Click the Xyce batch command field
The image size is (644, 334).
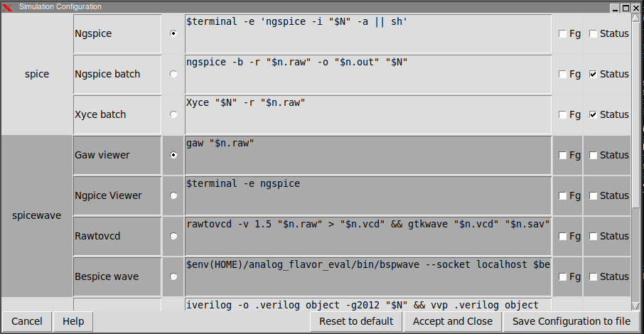tap(367, 114)
